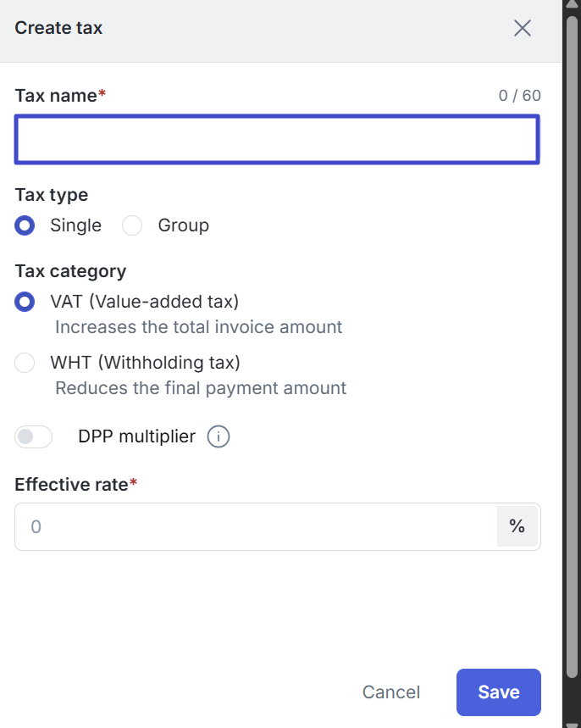581x728 pixels.
Task: Click 'Reduces the final payment amount' description
Action: [x=201, y=388]
